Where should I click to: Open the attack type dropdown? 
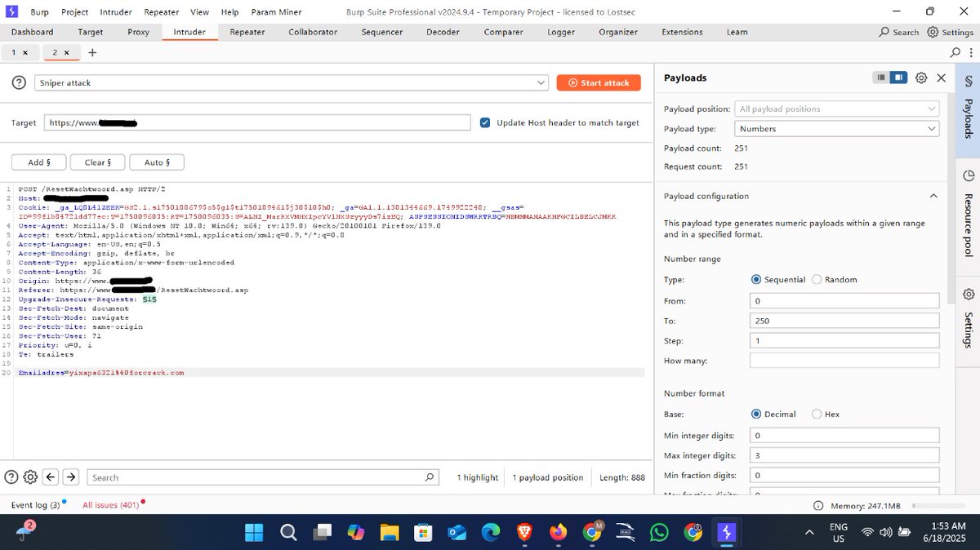click(x=540, y=82)
